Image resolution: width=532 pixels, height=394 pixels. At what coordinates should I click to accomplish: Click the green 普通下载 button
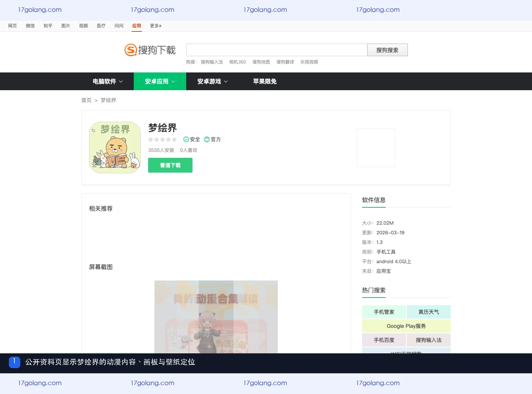[x=170, y=165]
